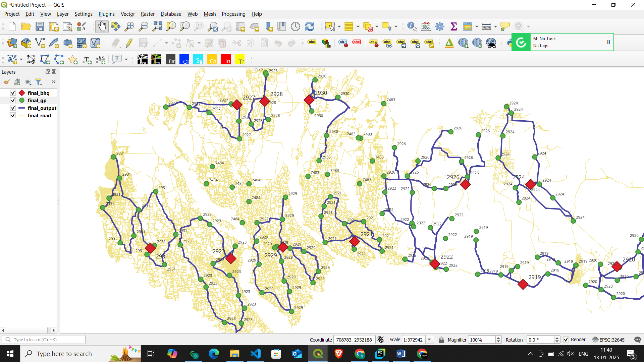Viewport: 644px width, 362px height.
Task: Filter the legend with funnel icon
Action: click(39, 82)
